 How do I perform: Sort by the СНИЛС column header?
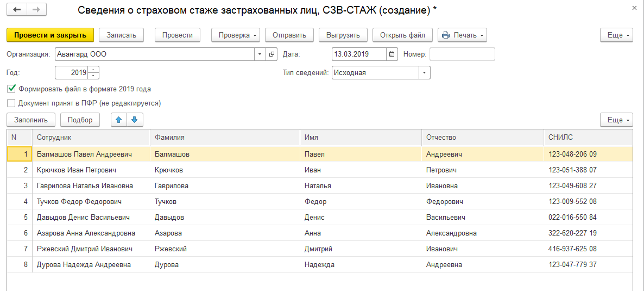point(586,138)
